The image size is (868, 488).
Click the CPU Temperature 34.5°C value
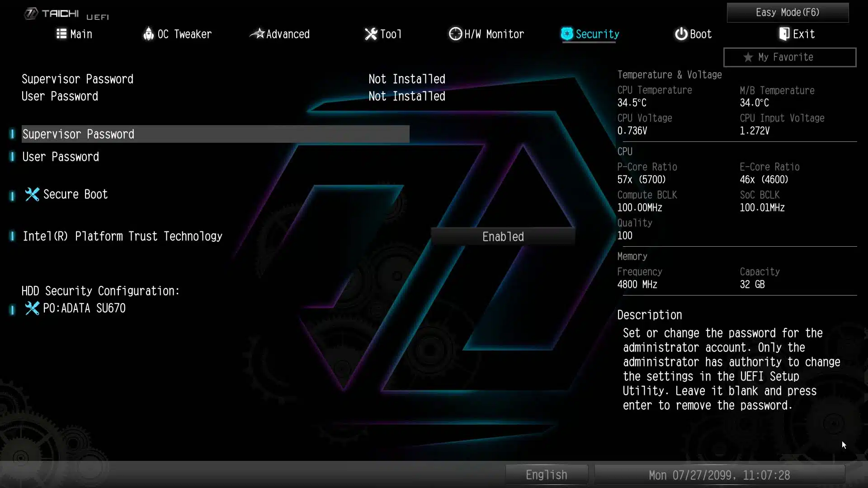coord(632,103)
